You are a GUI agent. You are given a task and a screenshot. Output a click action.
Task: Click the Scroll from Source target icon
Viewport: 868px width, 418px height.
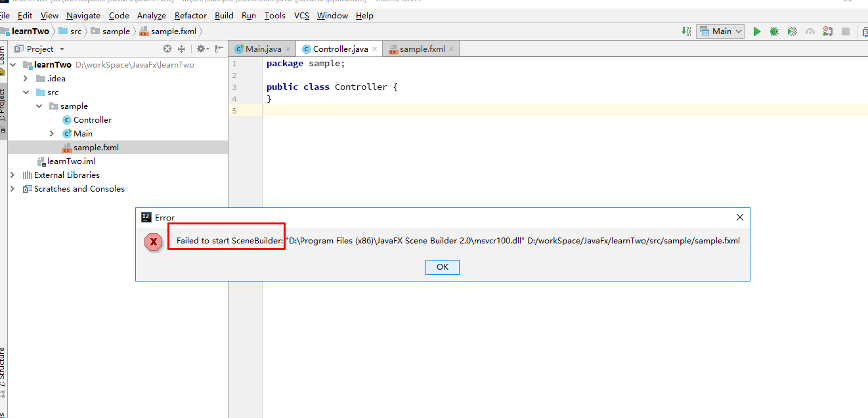coord(167,49)
